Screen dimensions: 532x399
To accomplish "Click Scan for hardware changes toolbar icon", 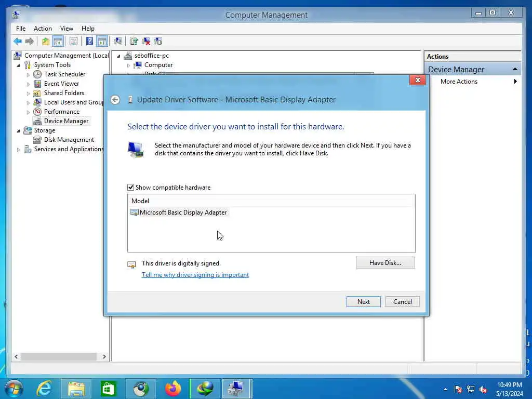I will coord(118,42).
